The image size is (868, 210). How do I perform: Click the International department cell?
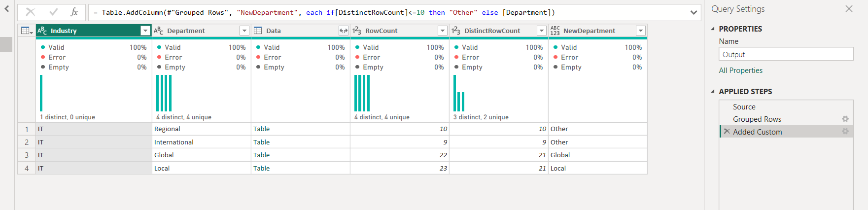202,142
